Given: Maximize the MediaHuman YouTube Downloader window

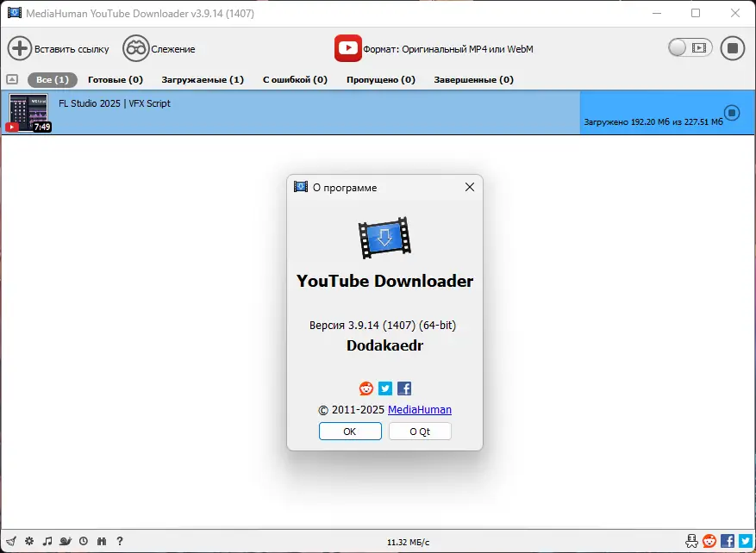Looking at the screenshot, I should 696,13.
